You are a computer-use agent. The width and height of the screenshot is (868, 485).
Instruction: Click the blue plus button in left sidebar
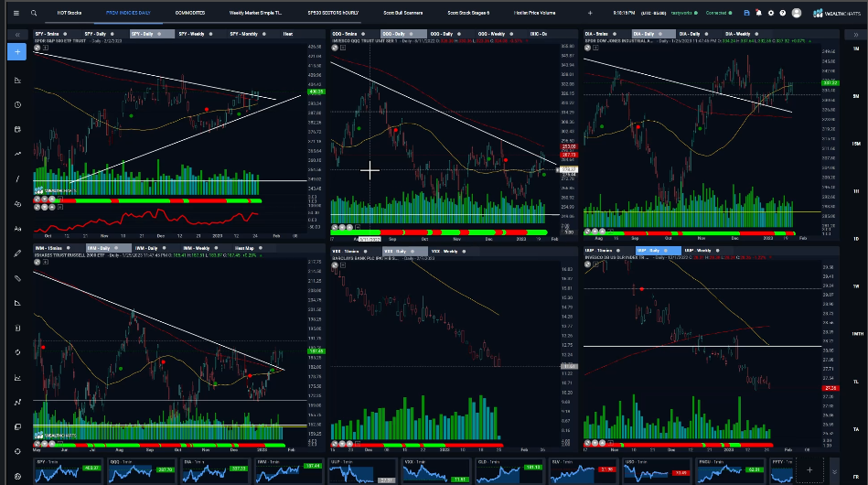pos(17,51)
